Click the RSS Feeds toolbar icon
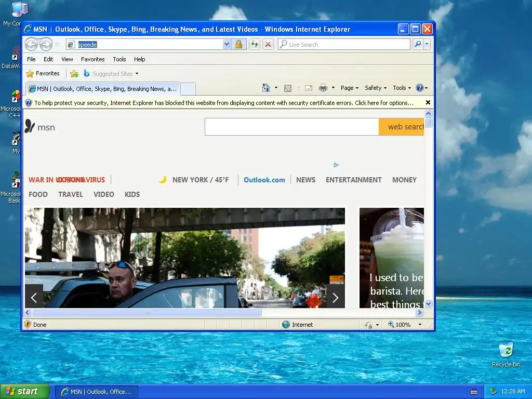 [x=288, y=88]
